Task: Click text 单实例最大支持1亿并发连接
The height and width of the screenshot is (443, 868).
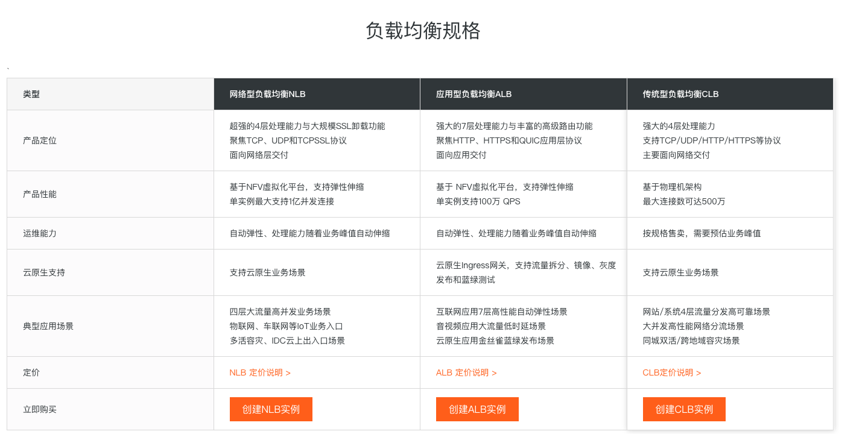Action: tap(282, 201)
